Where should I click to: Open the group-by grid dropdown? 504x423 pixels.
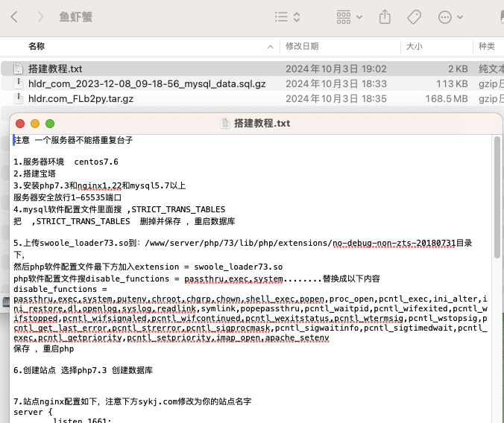[x=350, y=17]
